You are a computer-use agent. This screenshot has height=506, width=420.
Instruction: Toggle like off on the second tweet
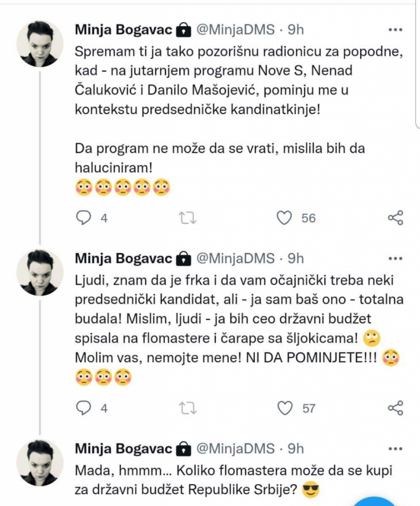pyautogui.click(x=285, y=408)
